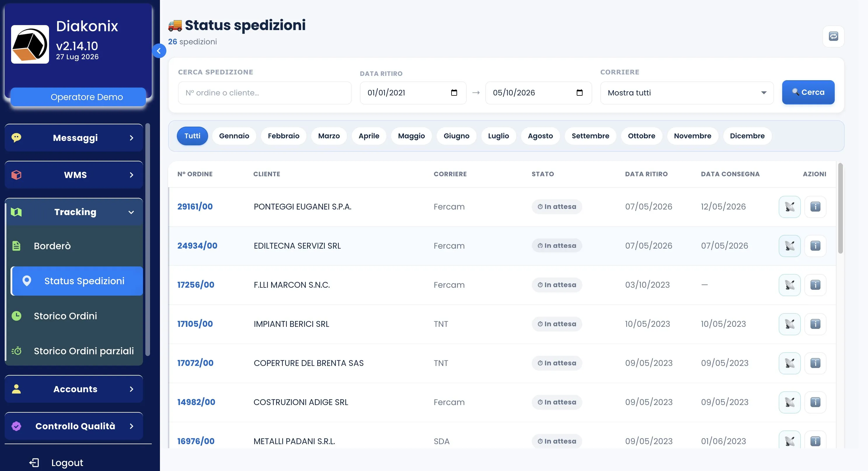This screenshot has width=868, height=471.
Task: Open the end date calendar picker icon
Action: (579, 93)
